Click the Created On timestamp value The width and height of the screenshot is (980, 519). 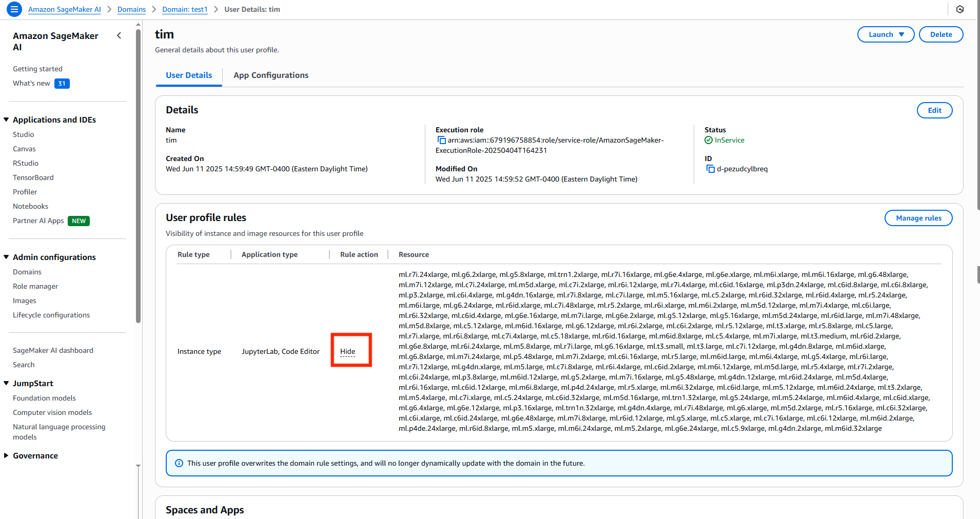[267, 169]
